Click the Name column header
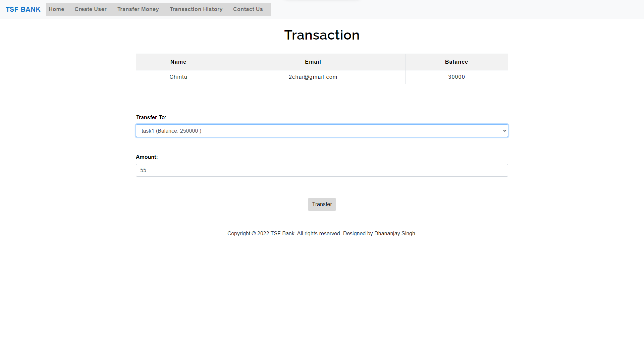644x362 pixels. pos(178,62)
